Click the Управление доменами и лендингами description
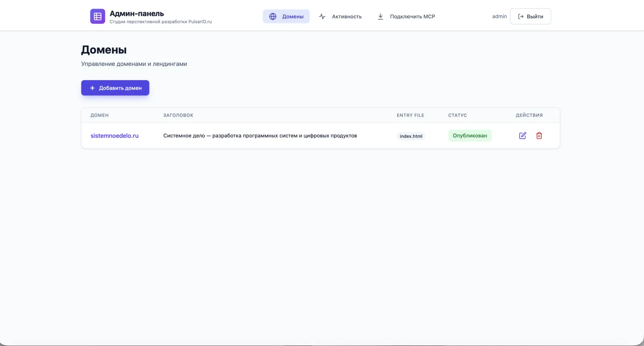The image size is (644, 346). click(134, 64)
